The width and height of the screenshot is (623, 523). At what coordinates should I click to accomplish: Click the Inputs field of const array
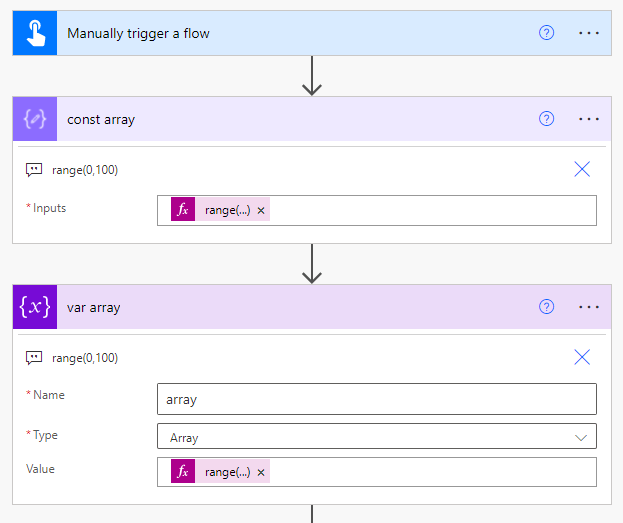(430, 210)
